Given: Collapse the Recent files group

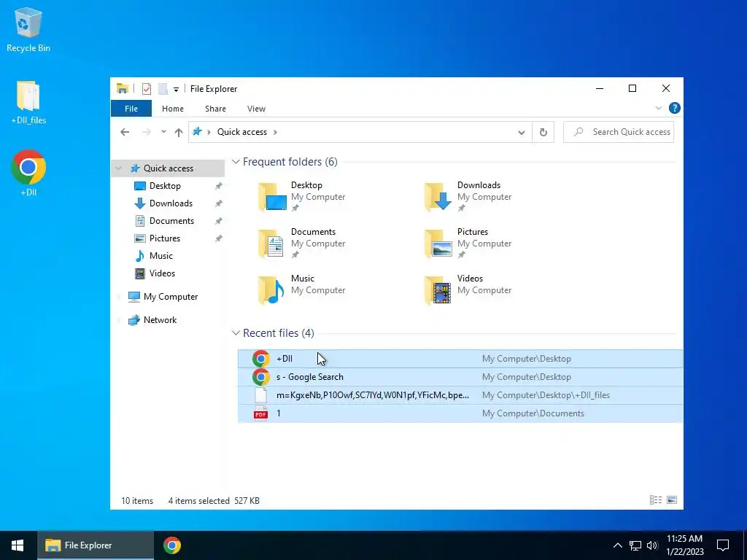Looking at the screenshot, I should (236, 332).
